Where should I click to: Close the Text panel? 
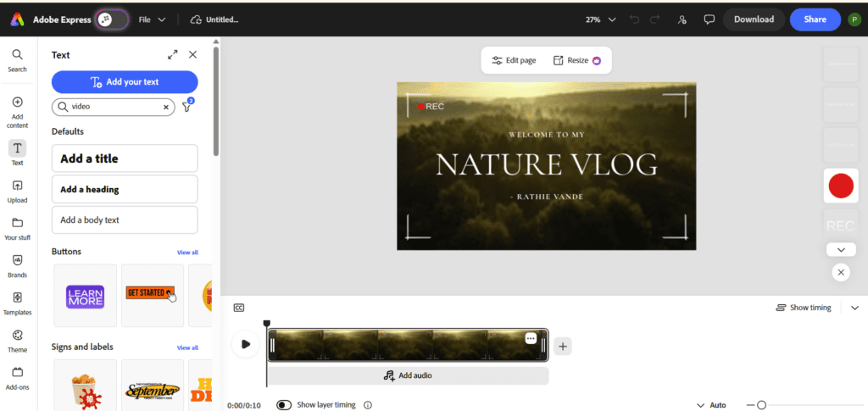point(192,55)
